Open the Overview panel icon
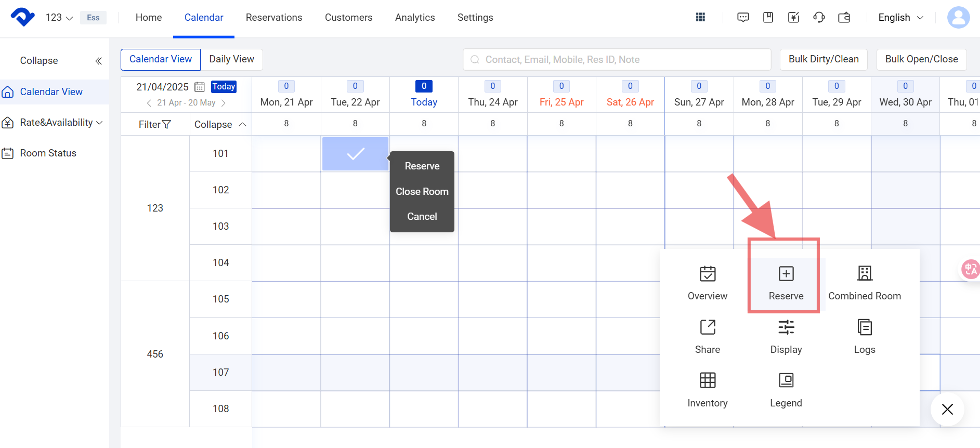The width and height of the screenshot is (980, 448). (707, 274)
